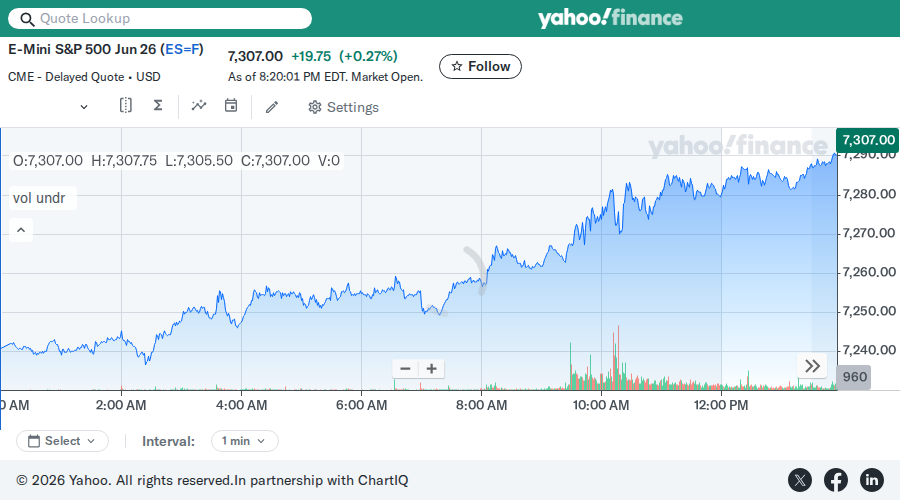This screenshot has height=500, width=900.
Task: Jump to latest data with double-arrow button
Action: point(812,366)
